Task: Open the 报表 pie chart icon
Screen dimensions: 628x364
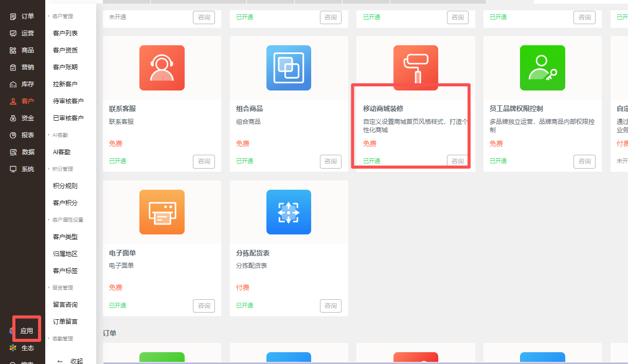Action: pos(13,135)
